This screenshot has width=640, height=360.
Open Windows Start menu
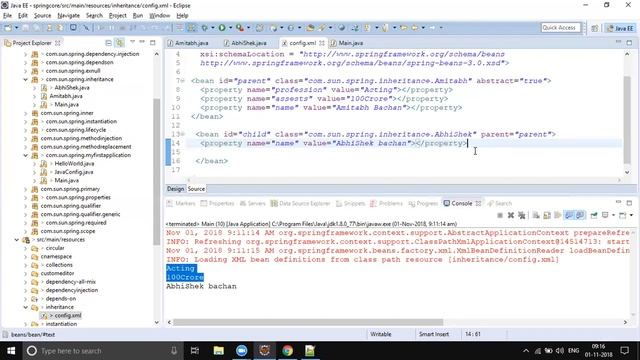click(11, 351)
